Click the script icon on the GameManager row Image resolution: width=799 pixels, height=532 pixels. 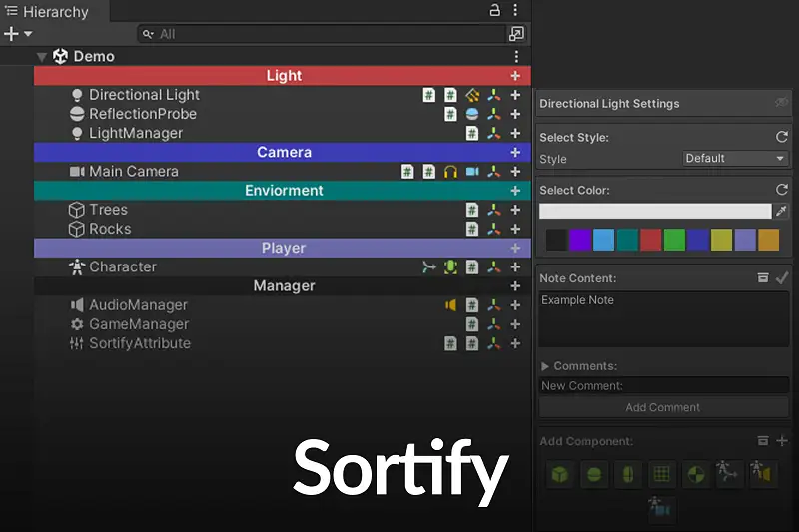(x=472, y=324)
